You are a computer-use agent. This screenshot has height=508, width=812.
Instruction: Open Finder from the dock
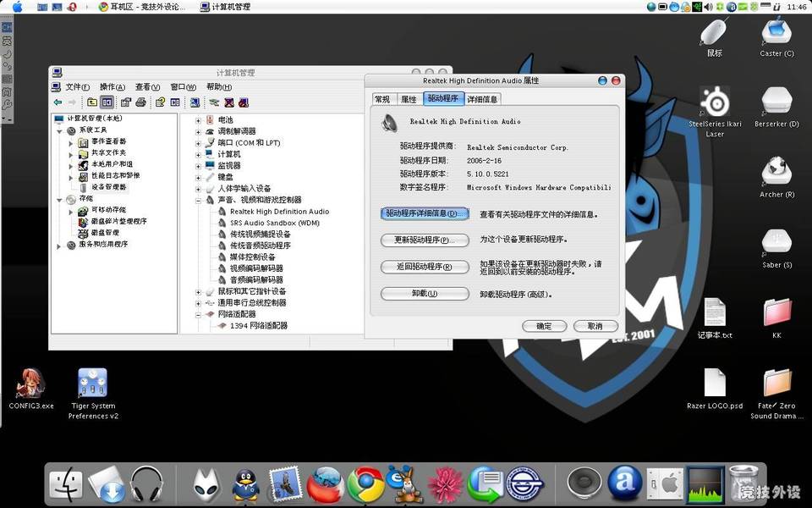65,484
